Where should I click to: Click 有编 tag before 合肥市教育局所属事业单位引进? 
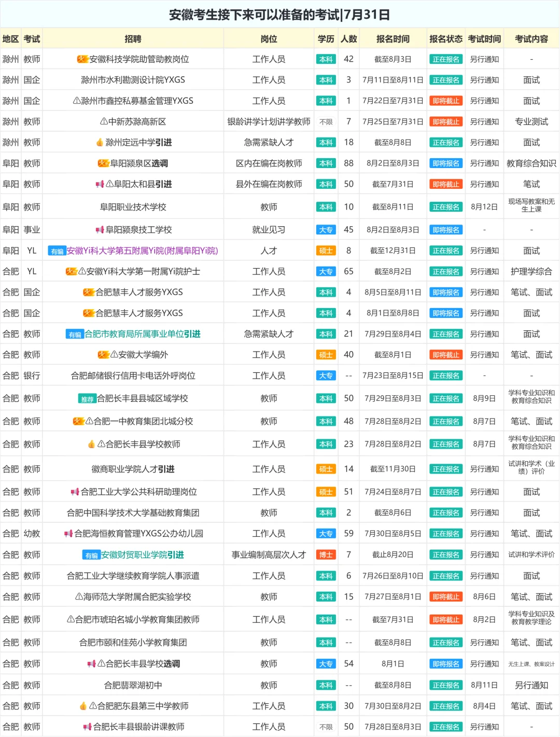[x=75, y=335]
